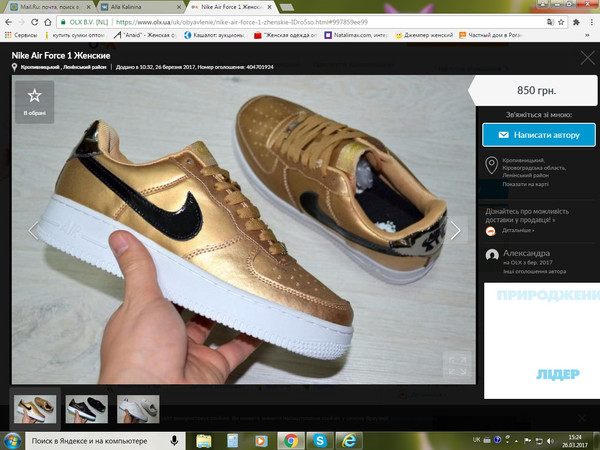Open the delivery 'Детальніше' link
Viewport: 600px width, 450px height.
click(x=518, y=230)
